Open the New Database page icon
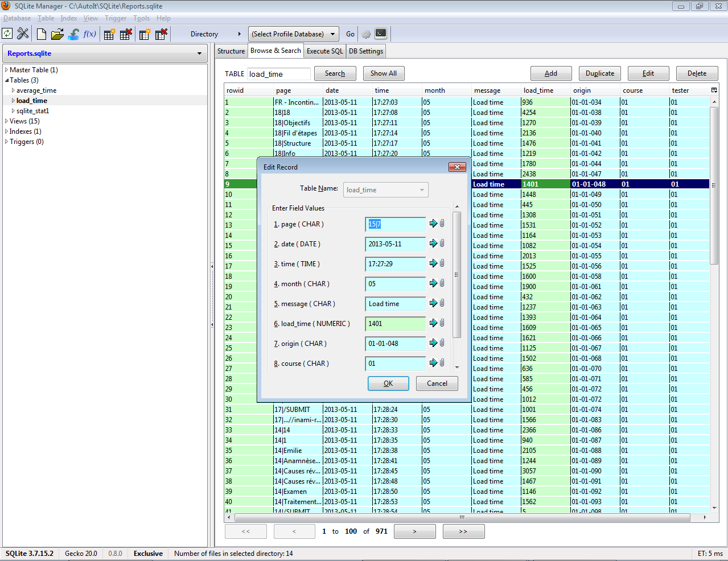728x561 pixels. pyautogui.click(x=41, y=34)
